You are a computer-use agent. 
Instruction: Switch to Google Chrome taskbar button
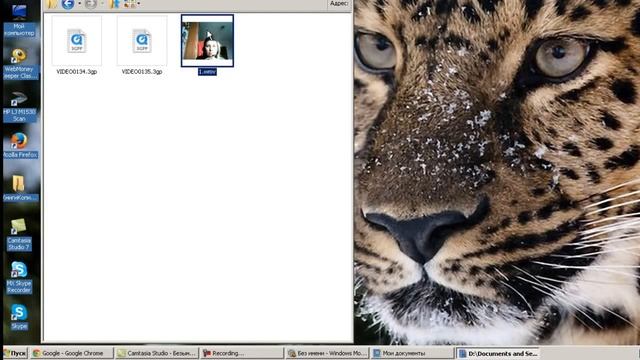tap(72, 353)
